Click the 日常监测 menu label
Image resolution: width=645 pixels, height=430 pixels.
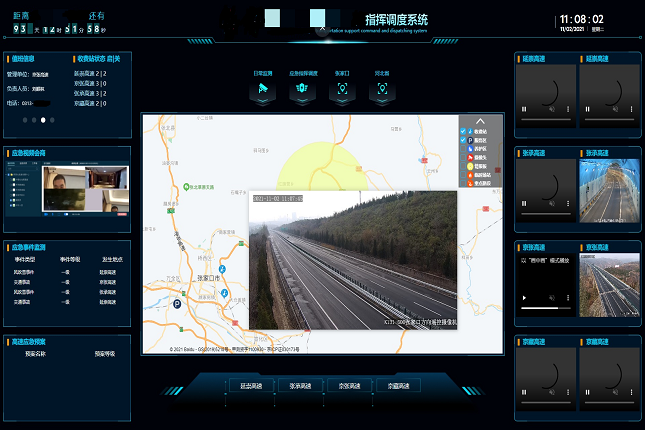(x=263, y=73)
